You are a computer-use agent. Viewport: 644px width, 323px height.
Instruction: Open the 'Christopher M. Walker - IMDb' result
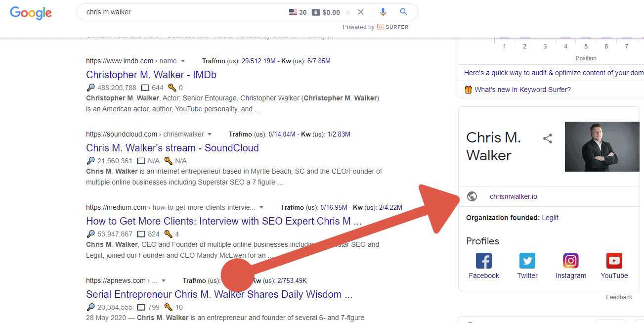click(151, 75)
